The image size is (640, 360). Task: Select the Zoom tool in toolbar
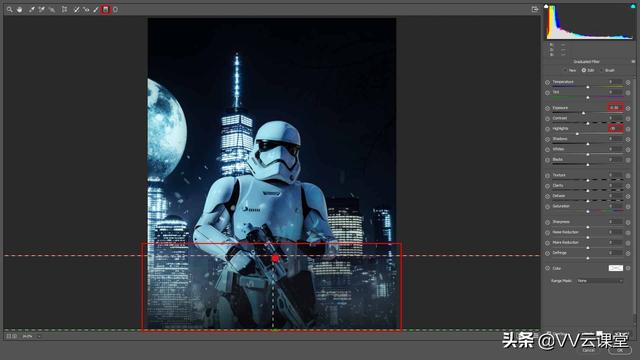[9, 9]
